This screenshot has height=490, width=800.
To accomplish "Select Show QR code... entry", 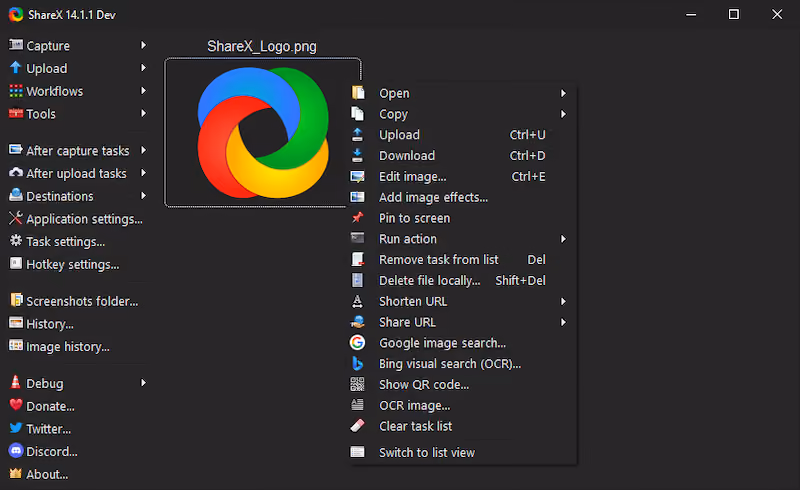I will (x=462, y=384).
